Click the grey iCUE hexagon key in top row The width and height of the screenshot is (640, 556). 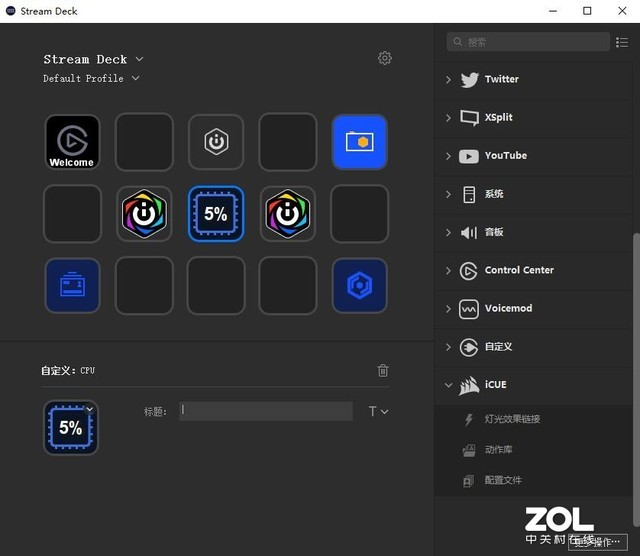click(216, 142)
